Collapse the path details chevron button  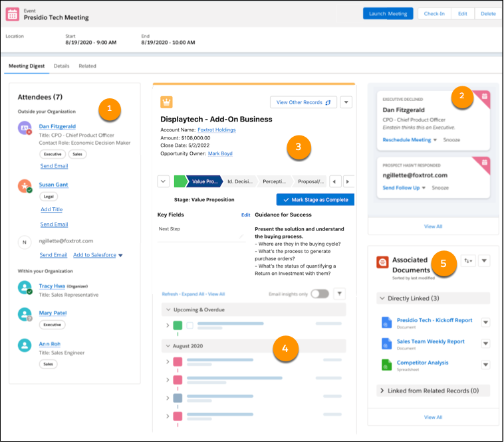coord(164,181)
